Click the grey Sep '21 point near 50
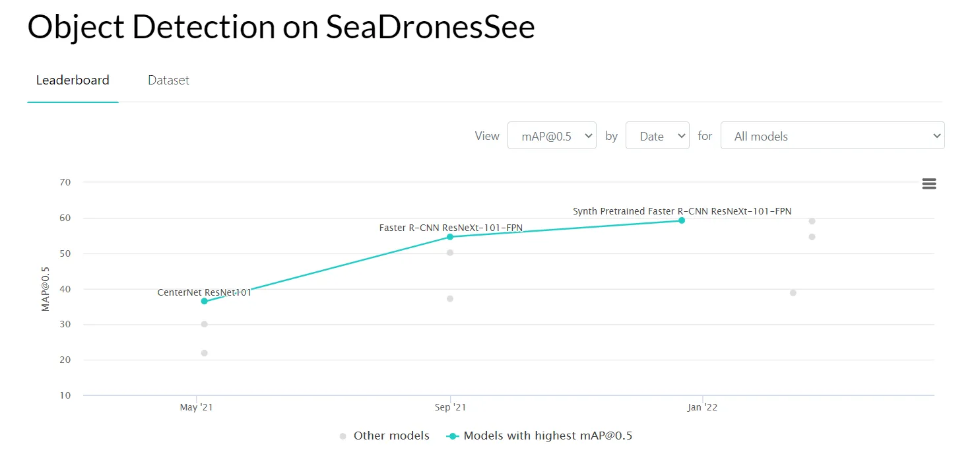980x458 pixels. click(x=450, y=253)
